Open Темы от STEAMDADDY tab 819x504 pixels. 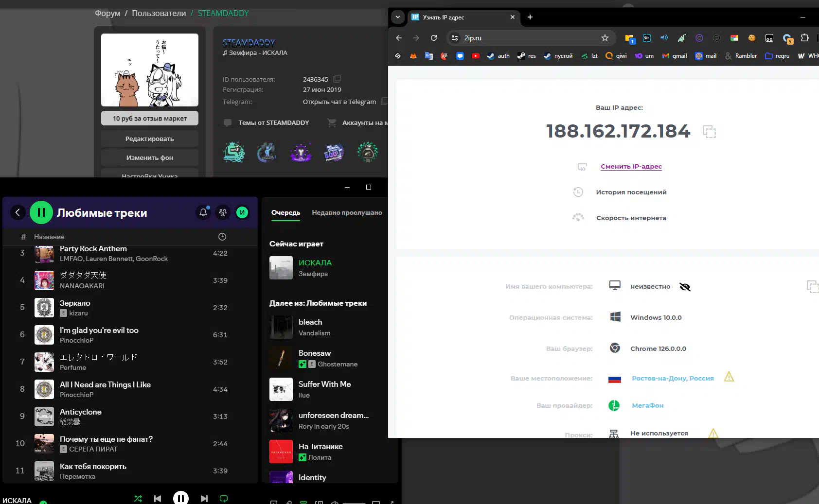267,122
